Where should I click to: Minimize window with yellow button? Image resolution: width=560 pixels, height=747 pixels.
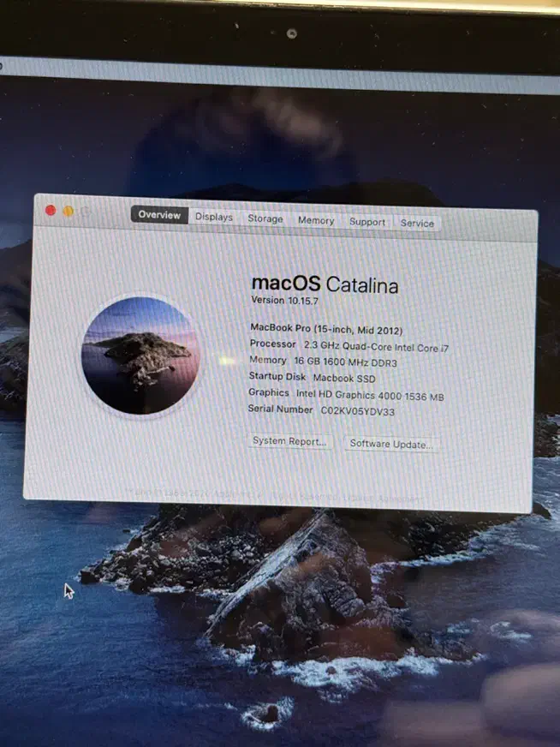[x=69, y=211]
